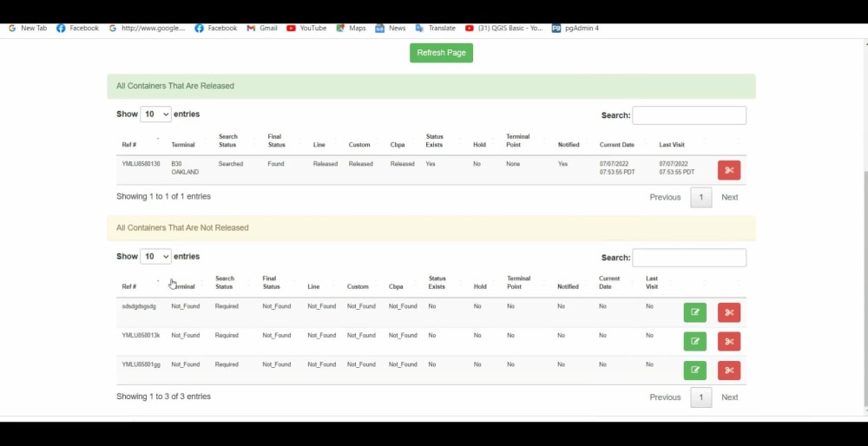This screenshot has height=446, width=868.
Task: Click page 1 in Released table pagination
Action: pyautogui.click(x=700, y=198)
